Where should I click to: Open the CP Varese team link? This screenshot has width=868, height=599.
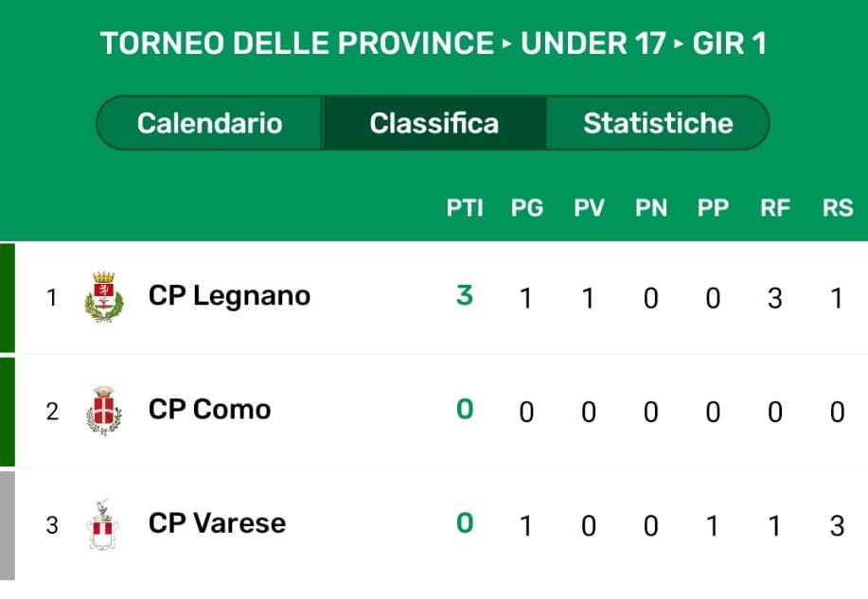(x=217, y=523)
